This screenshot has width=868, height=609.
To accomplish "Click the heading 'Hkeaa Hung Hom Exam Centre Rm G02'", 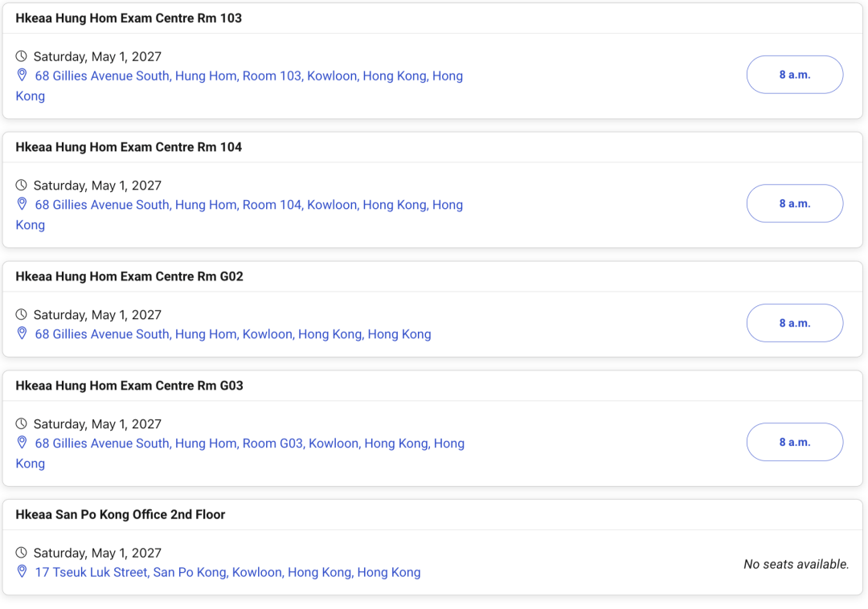I will pyautogui.click(x=129, y=276).
